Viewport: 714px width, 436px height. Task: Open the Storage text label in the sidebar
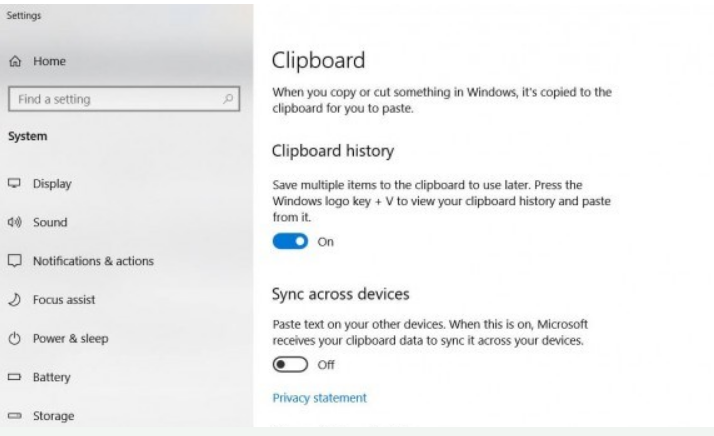(54, 416)
